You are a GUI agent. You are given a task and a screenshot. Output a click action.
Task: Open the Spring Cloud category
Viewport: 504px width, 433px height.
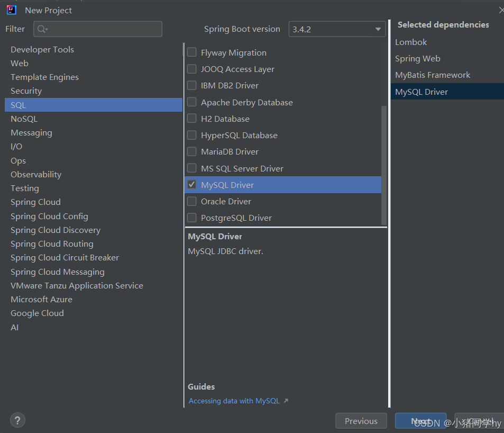coord(94,202)
